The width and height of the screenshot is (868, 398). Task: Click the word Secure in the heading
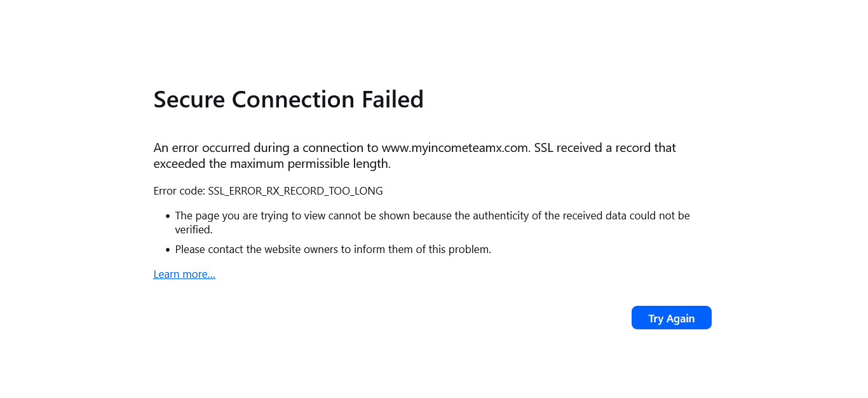coord(189,100)
